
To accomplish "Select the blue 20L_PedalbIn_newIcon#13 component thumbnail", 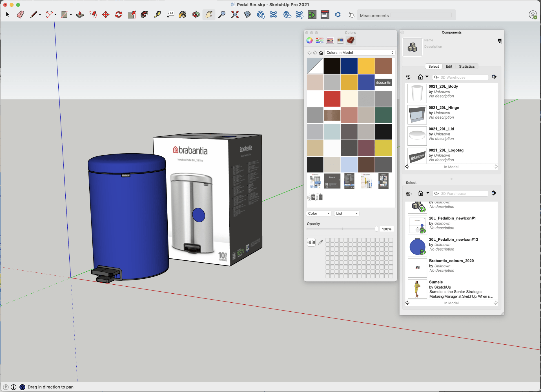I will pyautogui.click(x=417, y=246).
